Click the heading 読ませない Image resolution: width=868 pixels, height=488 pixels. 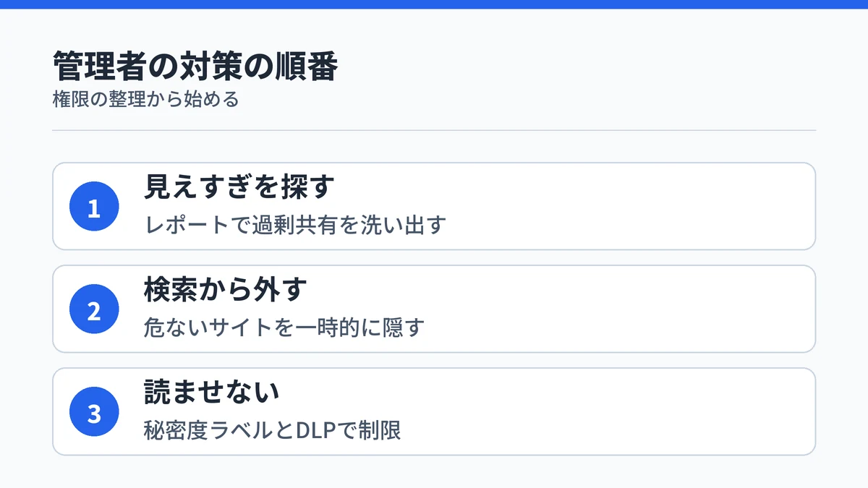point(213,393)
